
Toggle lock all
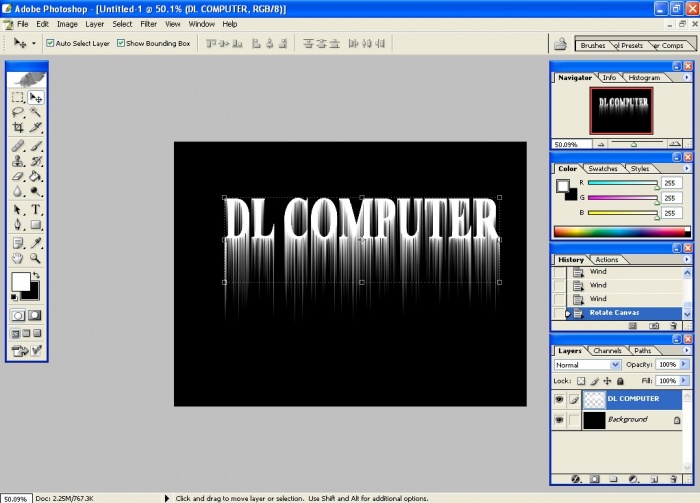620,381
